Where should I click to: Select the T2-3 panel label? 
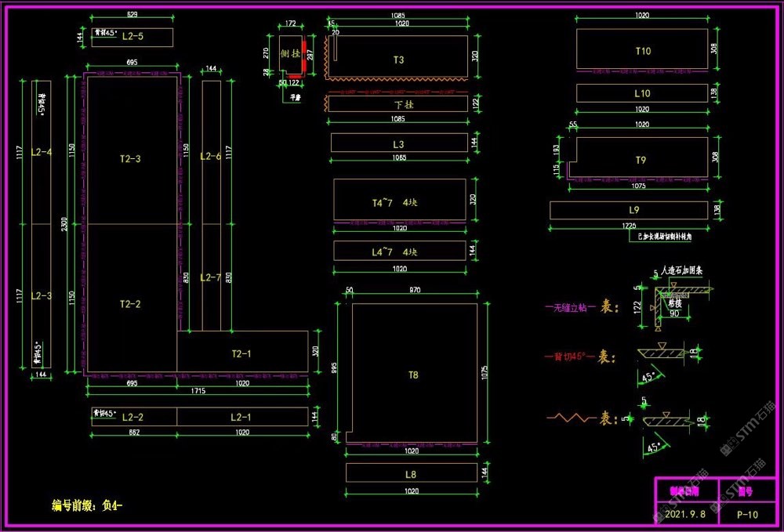click(x=130, y=159)
